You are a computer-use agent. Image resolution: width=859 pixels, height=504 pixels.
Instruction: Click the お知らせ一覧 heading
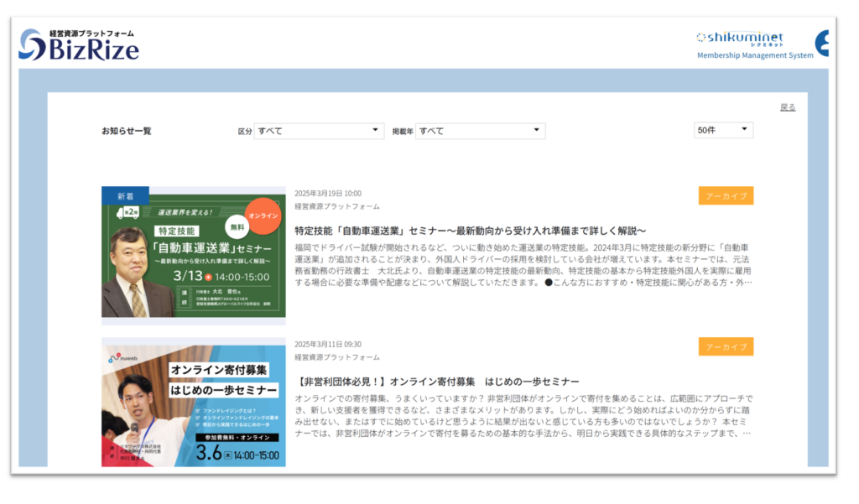(x=127, y=131)
